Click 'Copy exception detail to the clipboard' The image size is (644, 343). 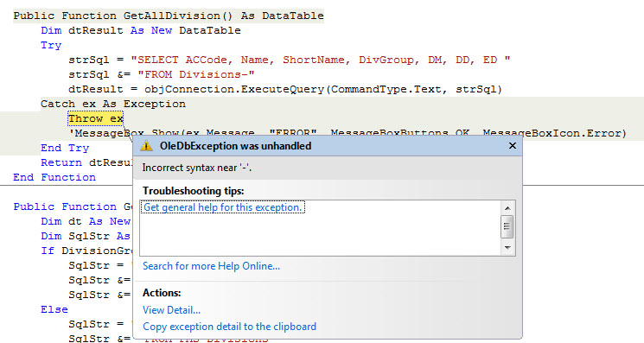(229, 327)
